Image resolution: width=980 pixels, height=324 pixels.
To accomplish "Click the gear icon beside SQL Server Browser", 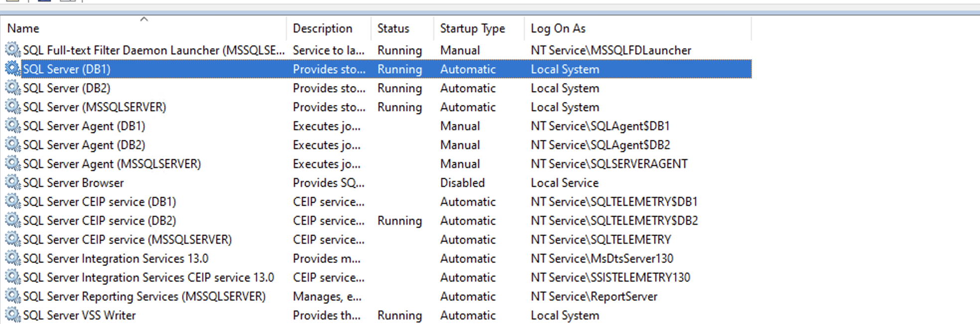I will [13, 182].
